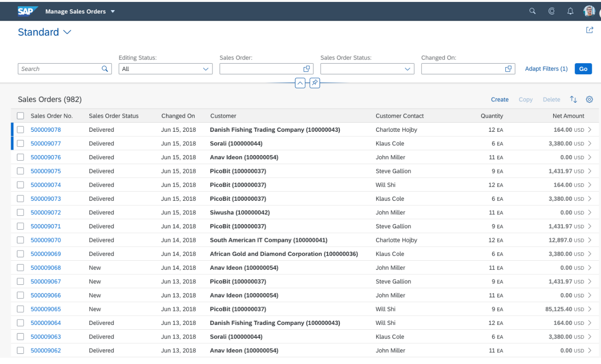Image resolution: width=601 pixels, height=364 pixels.
Task: Open notifications via the bell icon
Action: click(x=570, y=11)
